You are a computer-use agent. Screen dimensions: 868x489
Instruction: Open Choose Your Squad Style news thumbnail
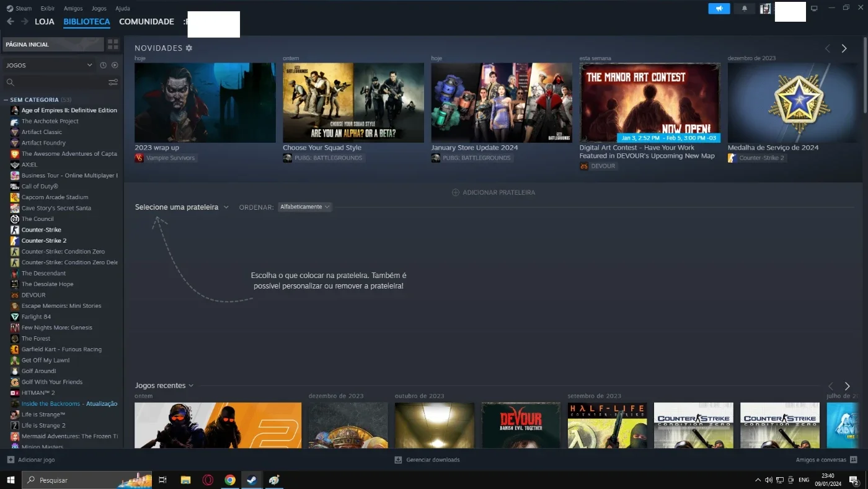point(353,102)
